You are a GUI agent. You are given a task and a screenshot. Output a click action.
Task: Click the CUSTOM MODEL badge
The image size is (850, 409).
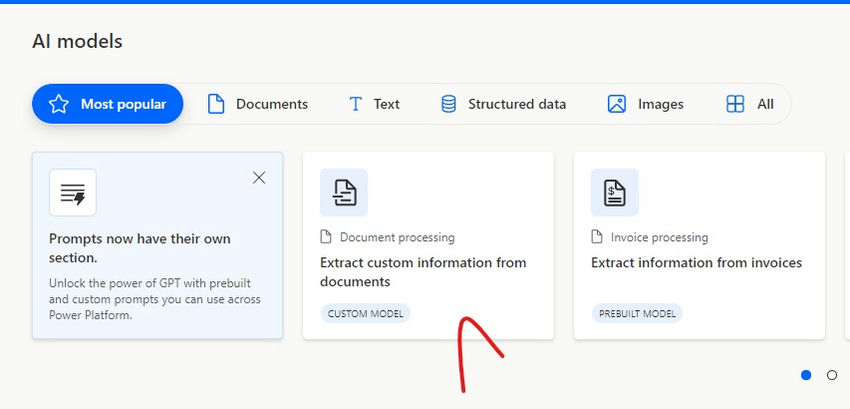point(365,314)
